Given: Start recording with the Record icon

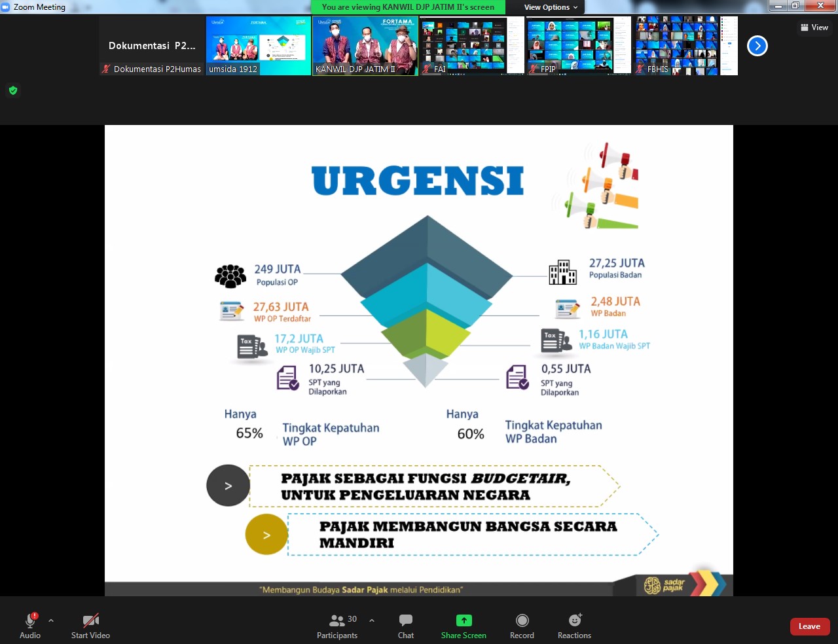Looking at the screenshot, I should pos(522,620).
